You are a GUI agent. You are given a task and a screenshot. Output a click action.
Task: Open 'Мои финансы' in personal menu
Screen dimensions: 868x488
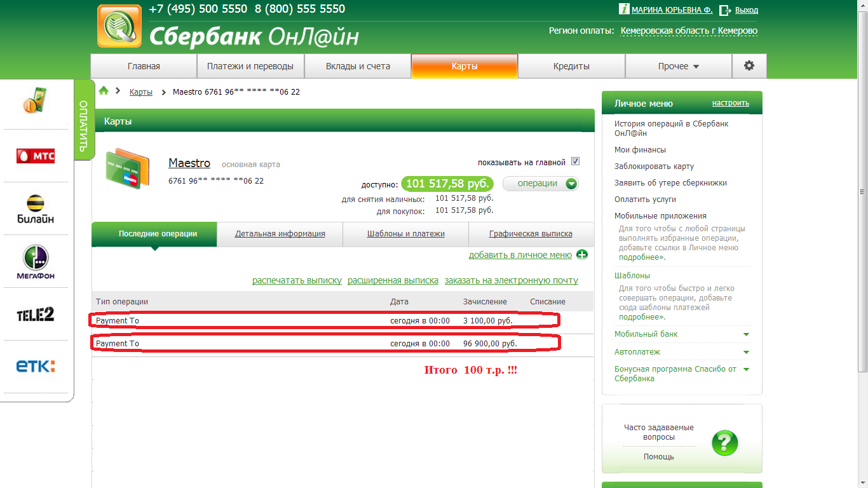[640, 150]
